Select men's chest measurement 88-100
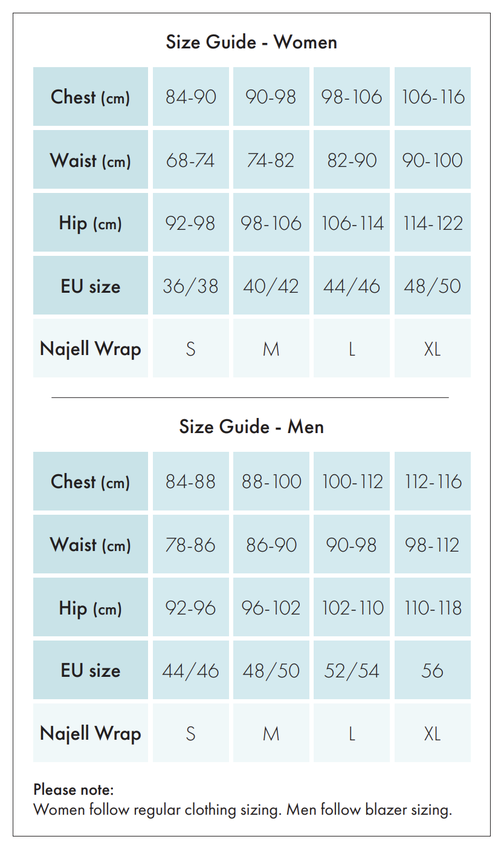The height and width of the screenshot is (848, 504). point(271,481)
